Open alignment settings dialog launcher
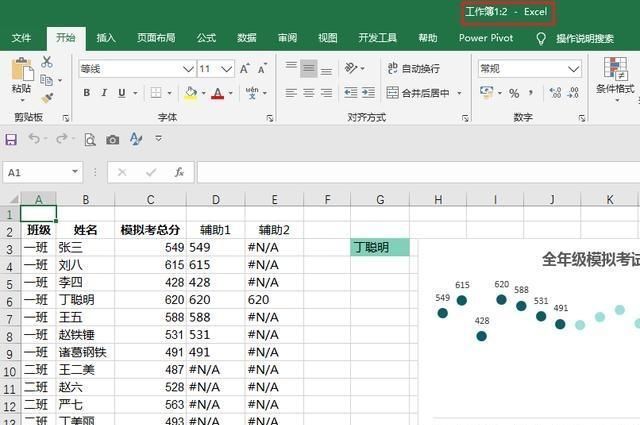 coord(465,118)
